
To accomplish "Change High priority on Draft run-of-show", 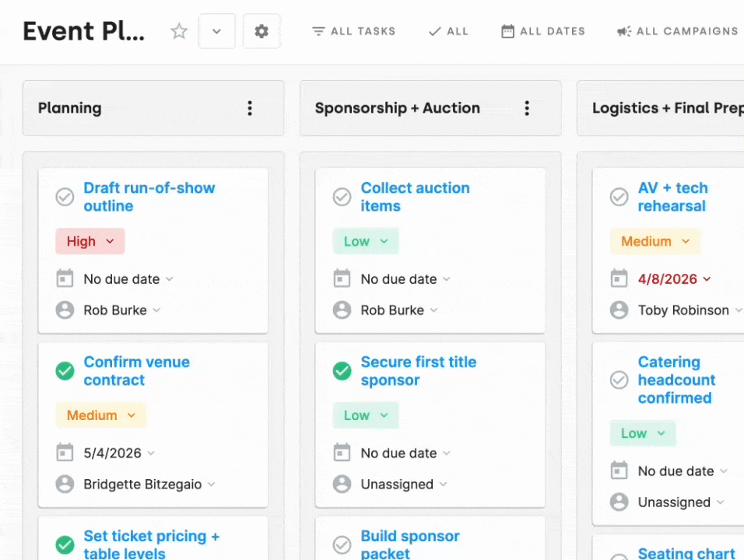I will [90, 241].
